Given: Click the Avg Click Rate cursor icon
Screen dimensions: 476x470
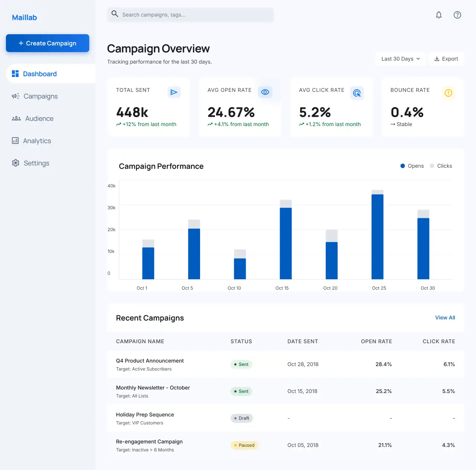Looking at the screenshot, I should (x=357, y=93).
